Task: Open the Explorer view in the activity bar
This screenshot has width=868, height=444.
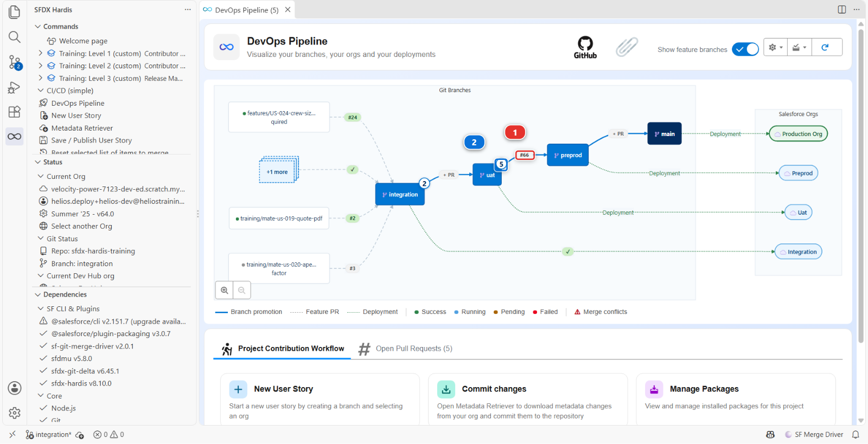Action: click(x=15, y=12)
